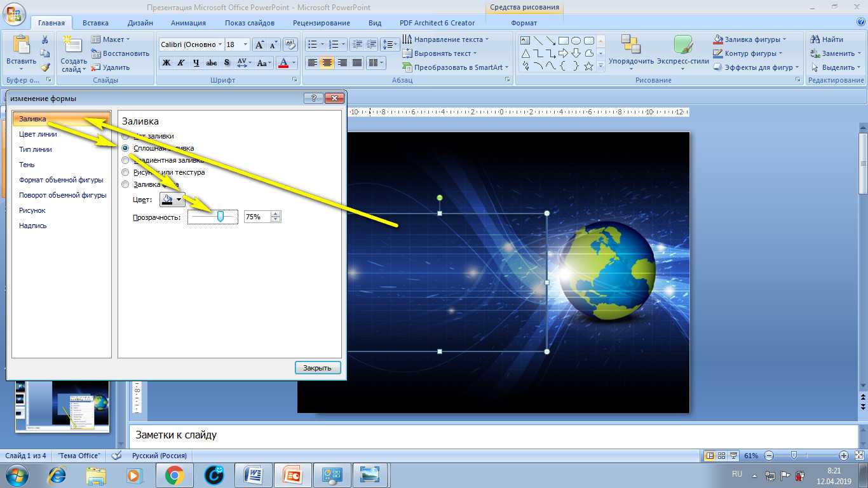This screenshot has width=868, height=488.
Task: Select the Градиентная заливка radio button
Action: point(125,160)
